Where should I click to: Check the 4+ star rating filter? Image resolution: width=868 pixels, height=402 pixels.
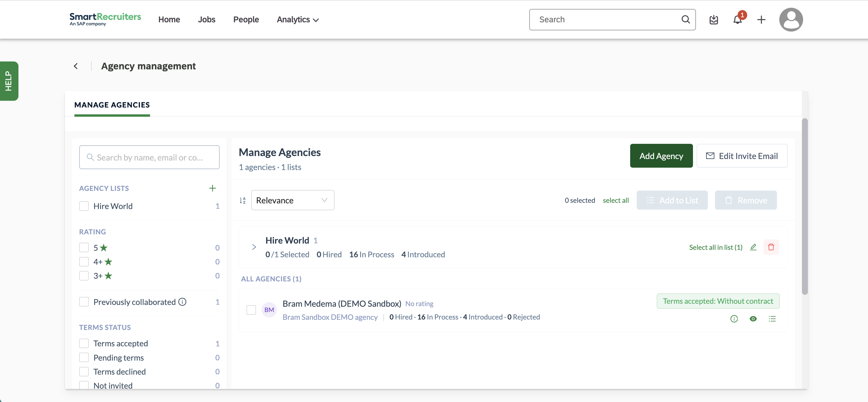[84, 262]
